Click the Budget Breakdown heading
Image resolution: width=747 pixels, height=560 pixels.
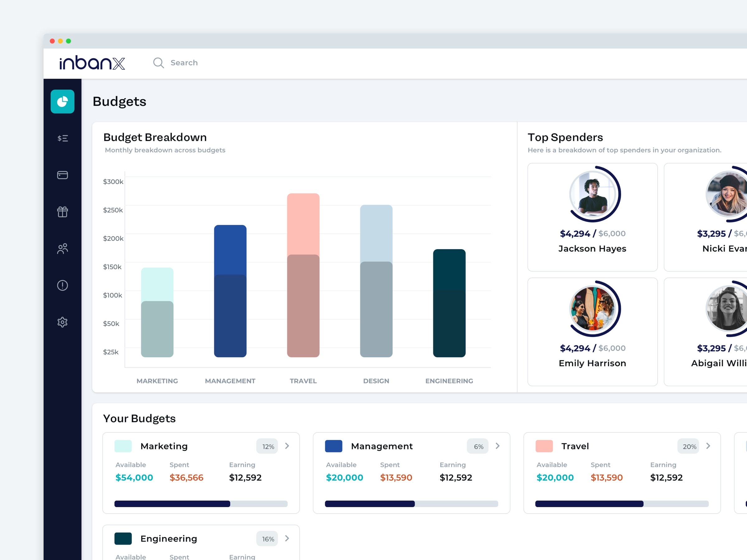click(x=155, y=138)
